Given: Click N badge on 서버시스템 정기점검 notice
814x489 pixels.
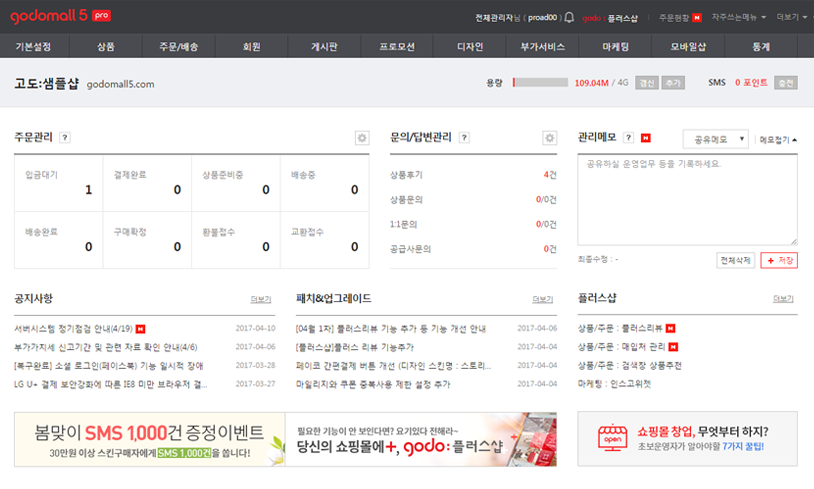Looking at the screenshot, I should (x=141, y=329).
